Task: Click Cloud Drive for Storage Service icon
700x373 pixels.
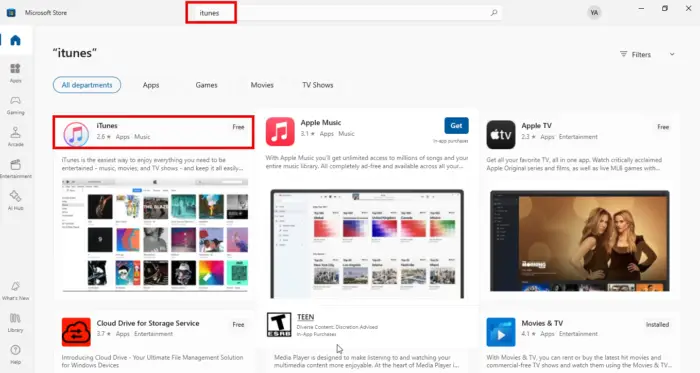Action: click(x=76, y=332)
